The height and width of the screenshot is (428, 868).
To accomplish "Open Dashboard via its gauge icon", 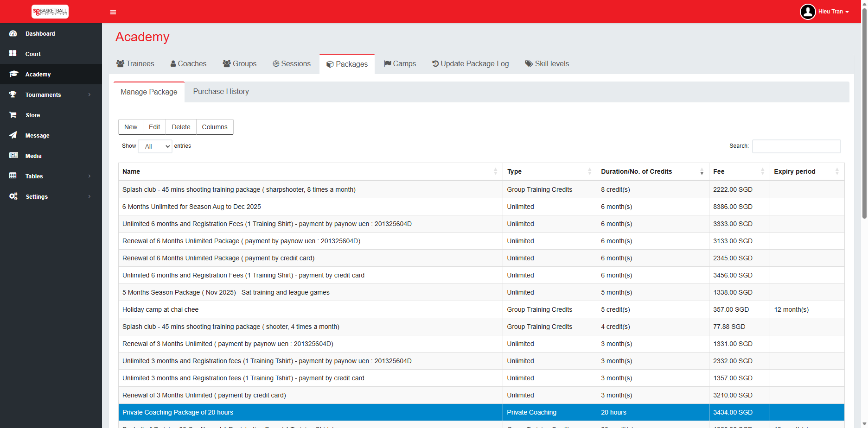I will tap(13, 33).
